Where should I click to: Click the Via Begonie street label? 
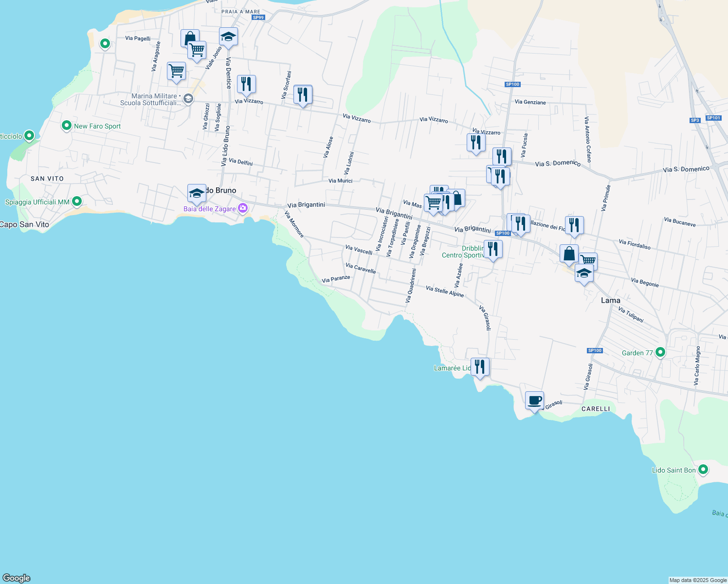[645, 282]
